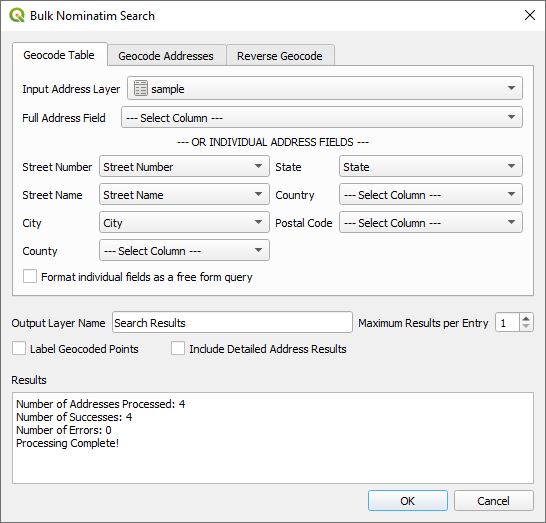Viewport: 546px width, 523px height.
Task: Click the 'Output Layer Name' label
Action: coord(58,323)
